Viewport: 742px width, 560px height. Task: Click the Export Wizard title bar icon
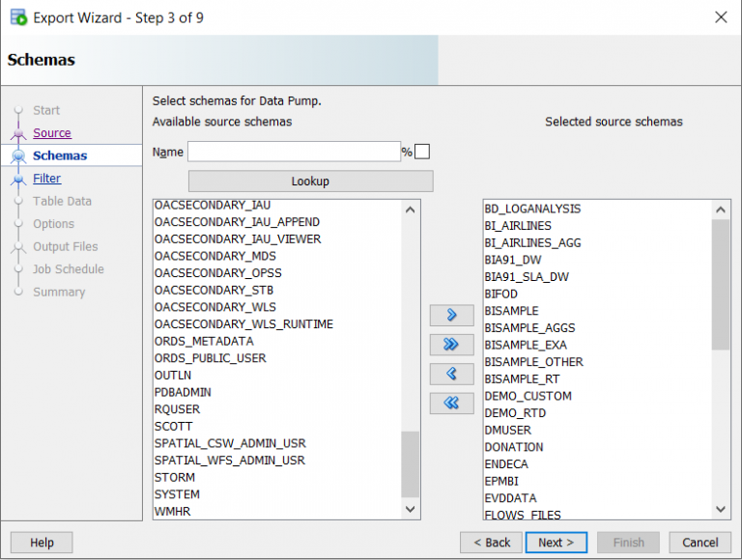pyautogui.click(x=16, y=17)
